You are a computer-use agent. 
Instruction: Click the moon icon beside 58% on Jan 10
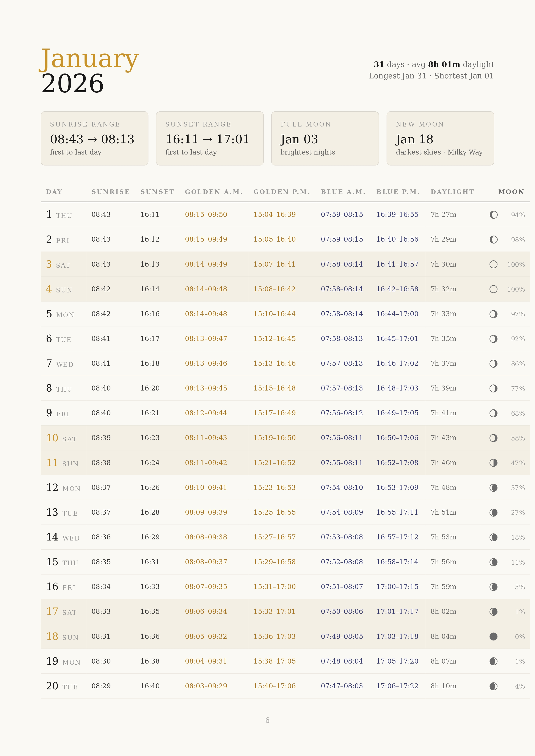point(493,438)
